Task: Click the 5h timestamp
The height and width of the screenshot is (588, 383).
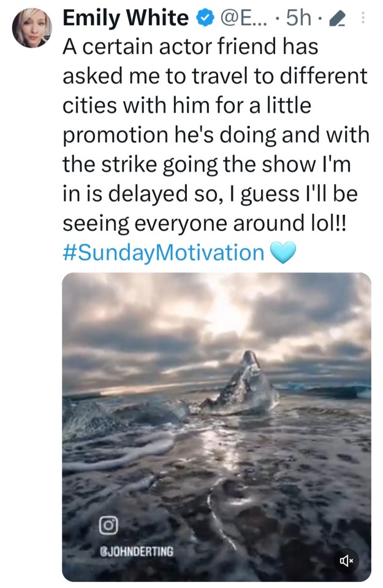Action: [x=301, y=19]
